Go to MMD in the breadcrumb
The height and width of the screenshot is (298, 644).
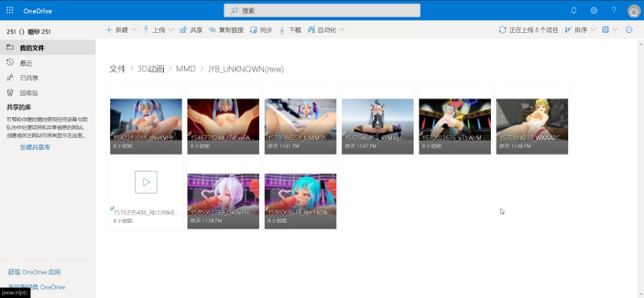185,69
